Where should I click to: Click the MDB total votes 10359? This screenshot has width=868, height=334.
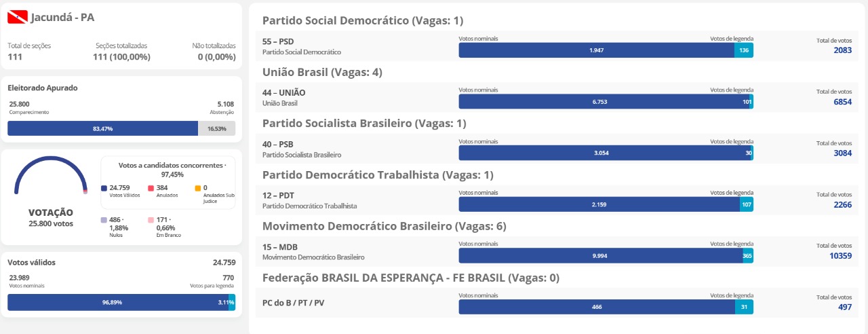pos(840,256)
